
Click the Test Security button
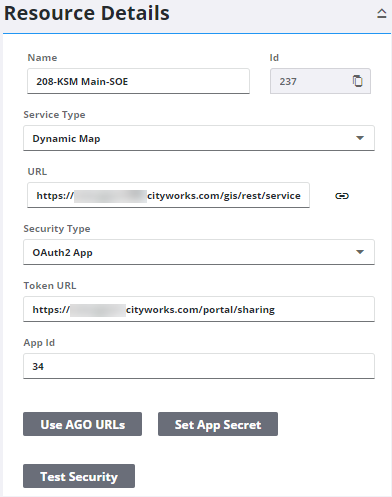coord(79,476)
